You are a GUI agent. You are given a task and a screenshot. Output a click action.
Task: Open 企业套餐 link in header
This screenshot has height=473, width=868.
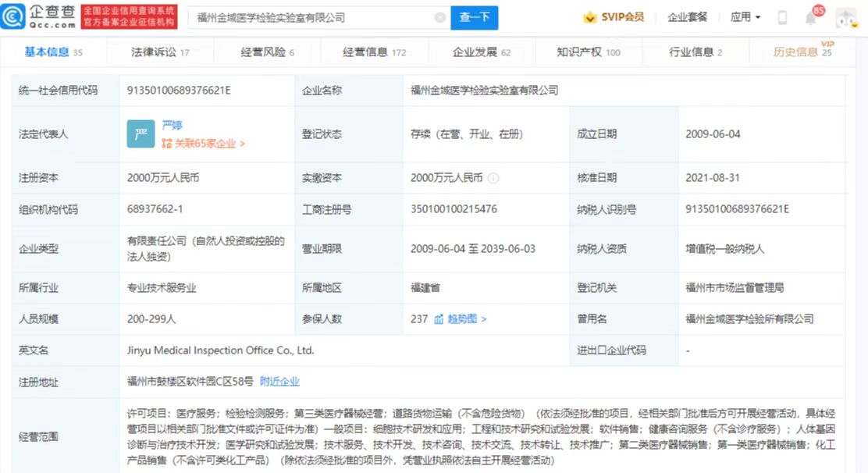click(x=688, y=17)
